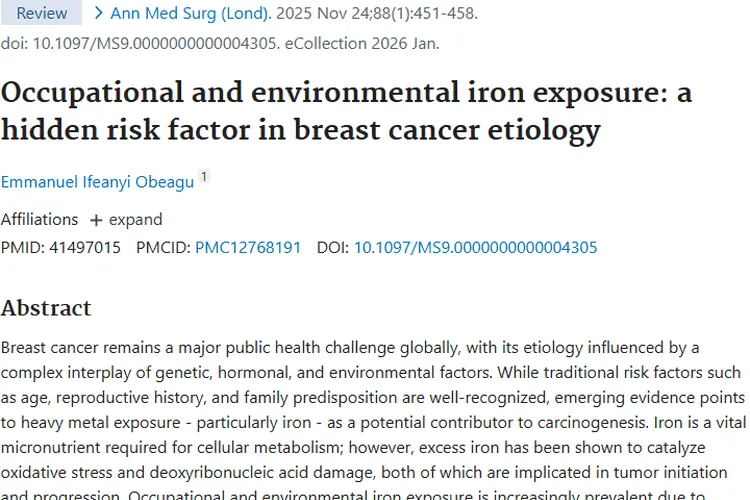Click the Abstract section heading
The image size is (750, 500).
point(46,307)
